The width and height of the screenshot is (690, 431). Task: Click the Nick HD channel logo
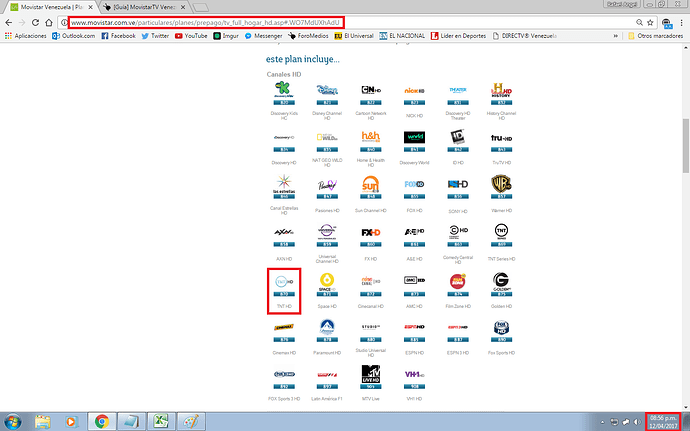tap(414, 91)
